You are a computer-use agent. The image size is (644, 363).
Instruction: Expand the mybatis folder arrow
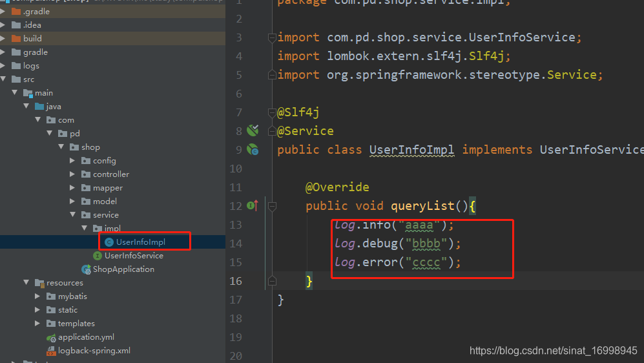37,296
